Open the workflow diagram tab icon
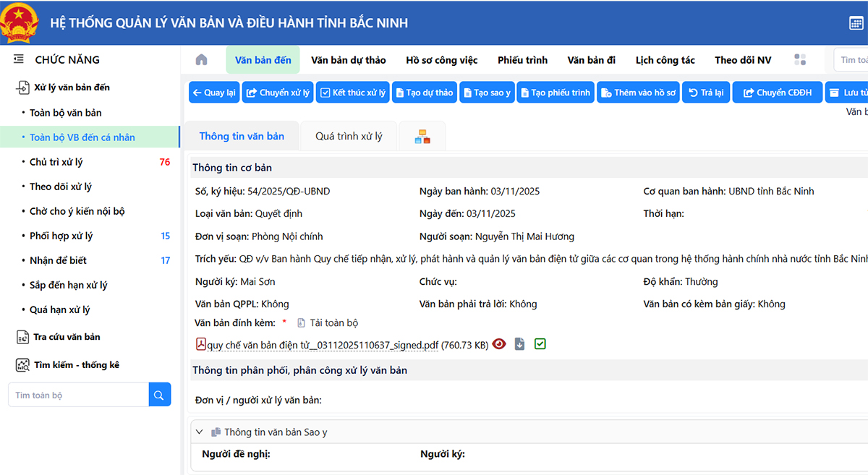Image resolution: width=868 pixels, height=475 pixels. pos(422,137)
